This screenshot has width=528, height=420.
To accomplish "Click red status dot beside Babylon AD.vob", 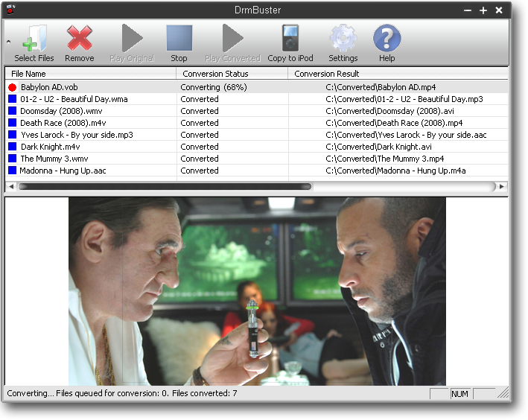I will click(x=13, y=88).
